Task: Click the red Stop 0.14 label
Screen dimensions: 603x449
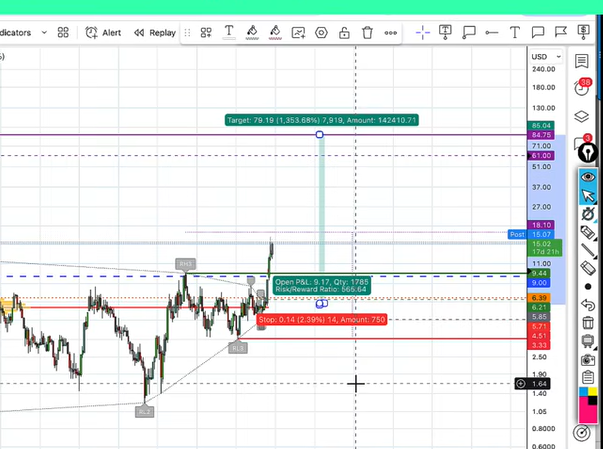Action: (x=322, y=319)
